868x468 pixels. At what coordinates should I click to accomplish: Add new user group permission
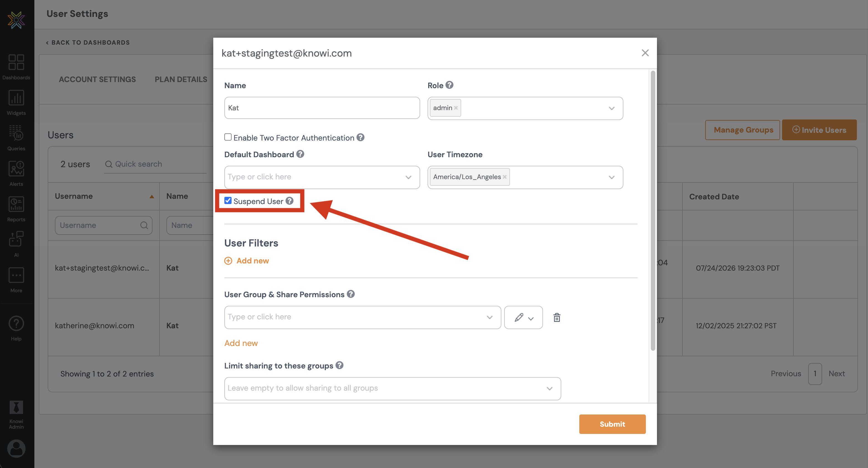(x=241, y=343)
